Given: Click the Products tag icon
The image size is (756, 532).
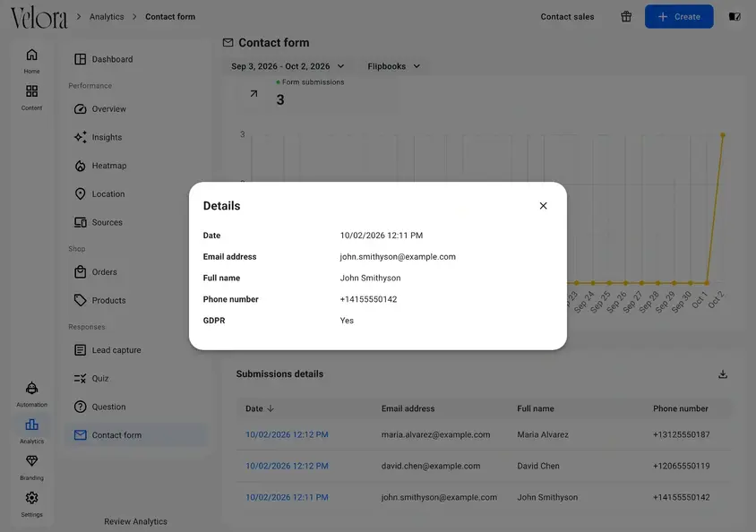Looking at the screenshot, I should [x=80, y=300].
